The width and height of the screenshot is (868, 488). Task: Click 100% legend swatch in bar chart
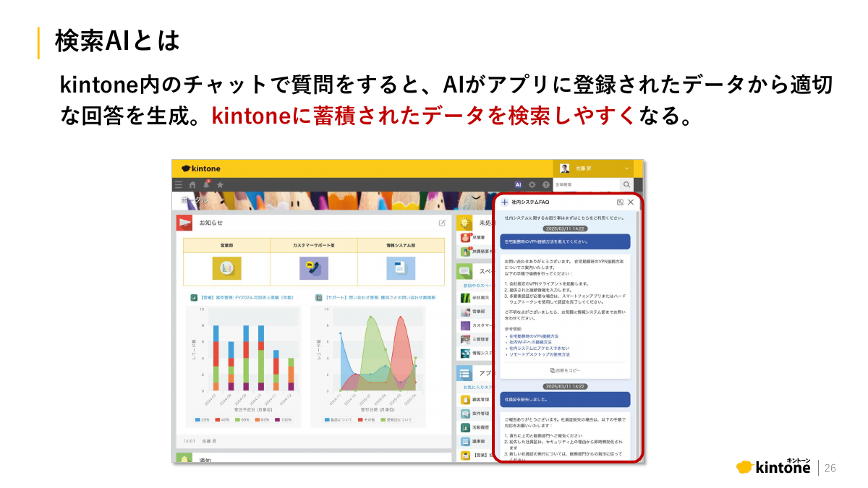[278, 419]
